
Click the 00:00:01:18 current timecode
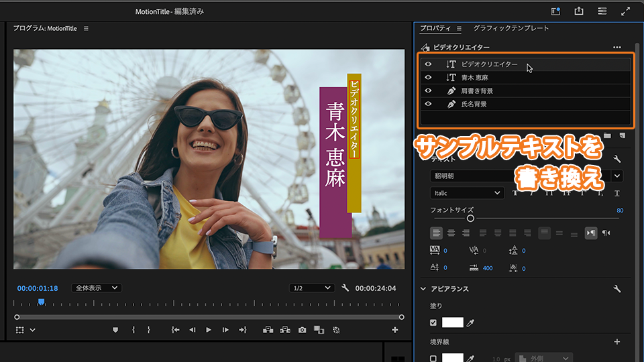38,288
